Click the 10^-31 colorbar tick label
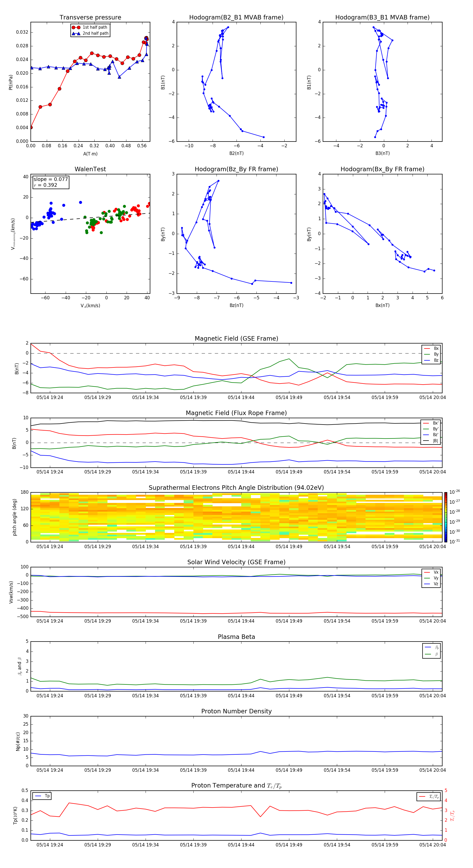The image size is (473, 868). pos(455,542)
